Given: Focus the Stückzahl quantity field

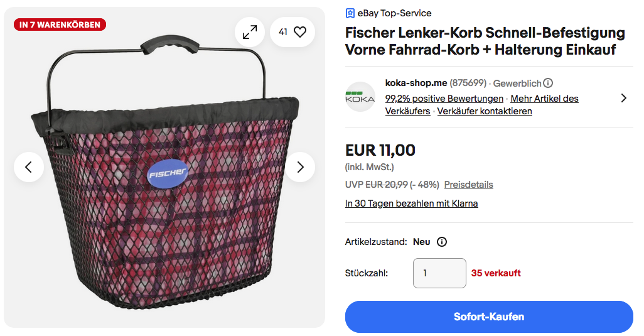Looking at the screenshot, I should click(x=439, y=273).
